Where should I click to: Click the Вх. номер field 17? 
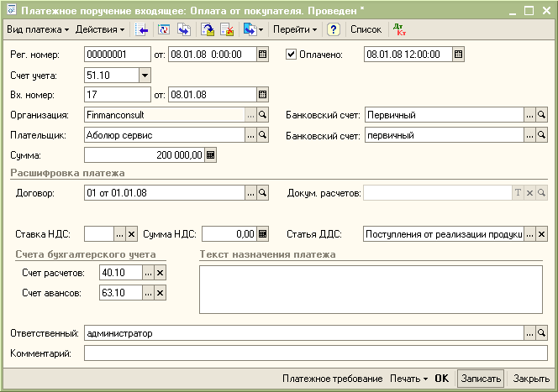tap(118, 95)
